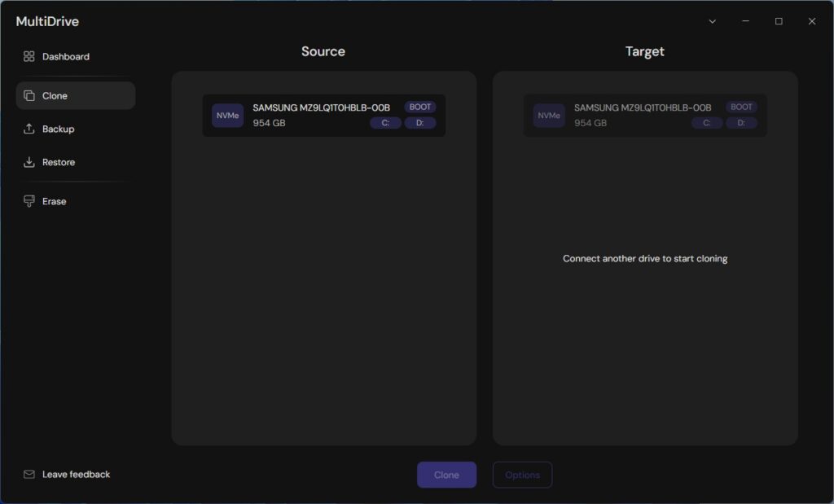Switch to the Backup section label
The width and height of the screenshot is (834, 504).
59,129
